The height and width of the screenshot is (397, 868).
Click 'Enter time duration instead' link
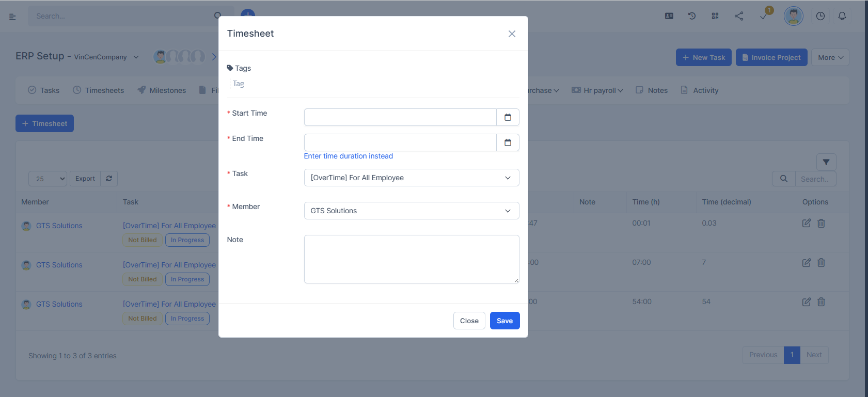pyautogui.click(x=348, y=156)
